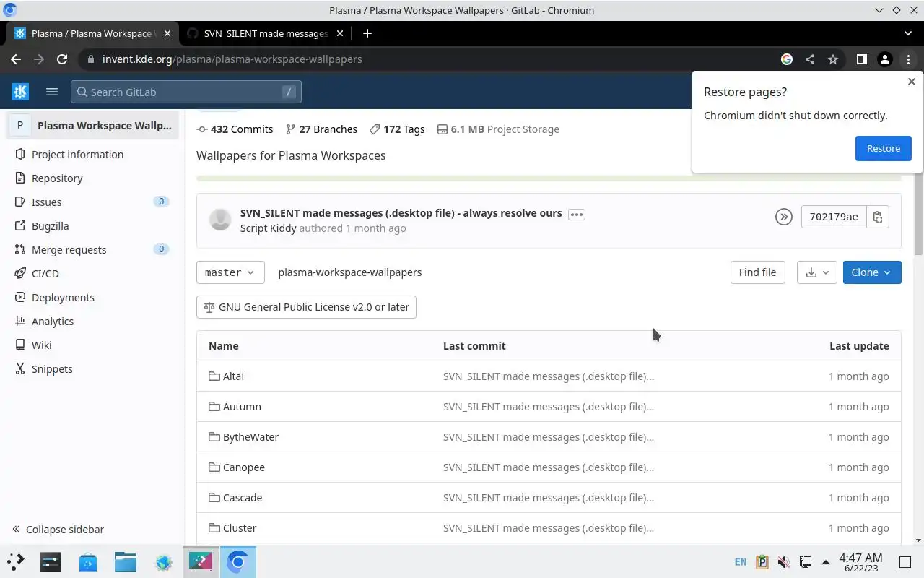This screenshot has height=578, width=924.
Task: Open Bugzilla sidebar link
Action: (92, 225)
